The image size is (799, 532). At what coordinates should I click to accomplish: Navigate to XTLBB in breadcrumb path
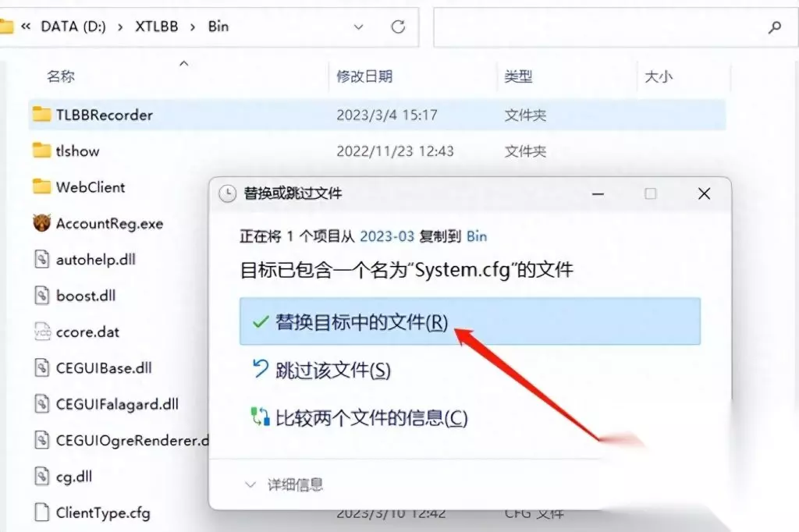click(156, 27)
